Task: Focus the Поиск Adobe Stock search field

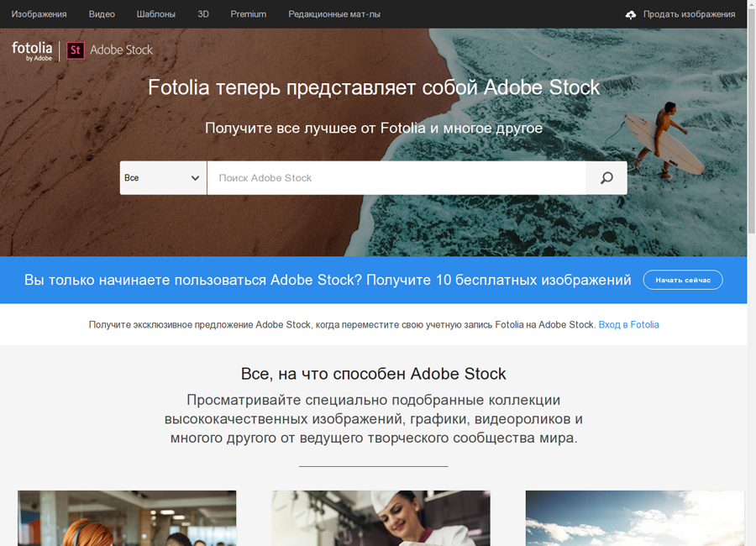Action: [x=396, y=178]
